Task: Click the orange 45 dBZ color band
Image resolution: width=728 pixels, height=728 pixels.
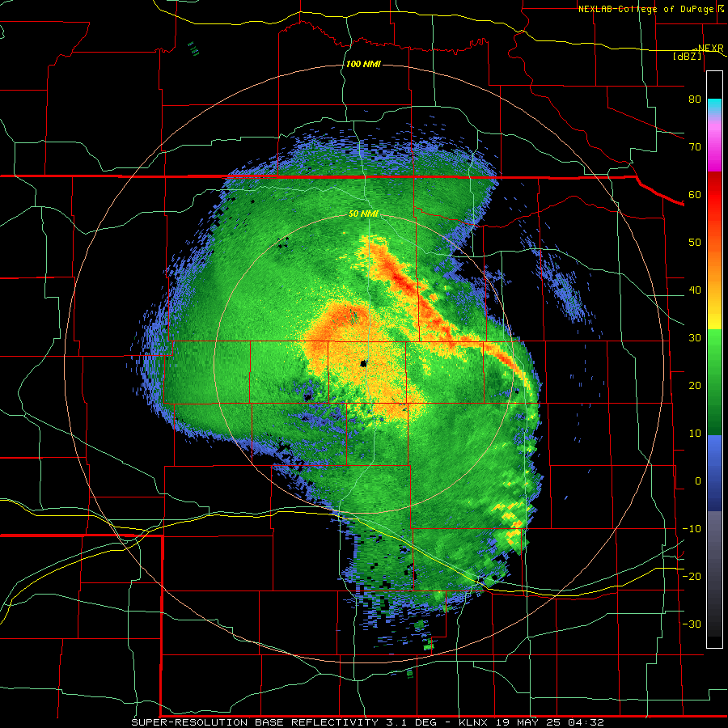Action: click(x=714, y=266)
